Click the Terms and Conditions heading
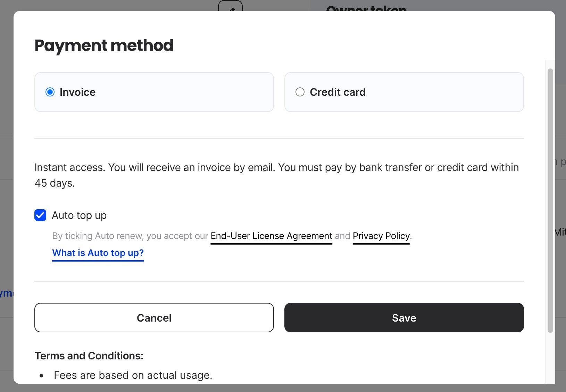 point(89,356)
